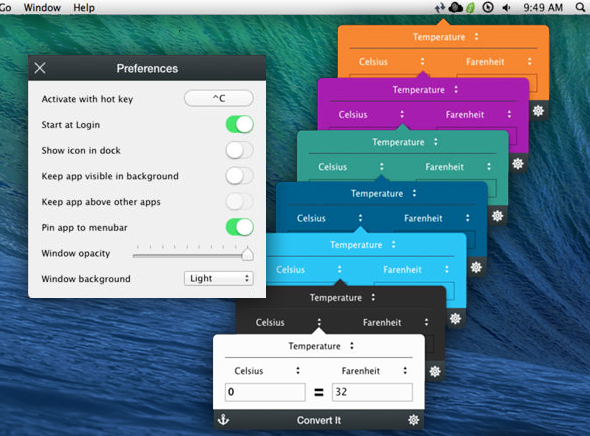The image size is (590, 436).
Task: Turn off Pin app to menubar
Action: (x=240, y=227)
